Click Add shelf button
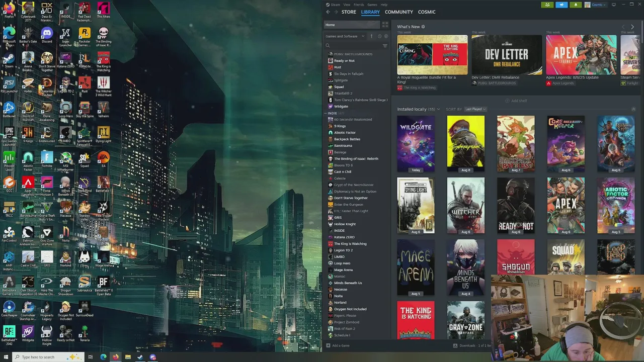 (x=516, y=101)
